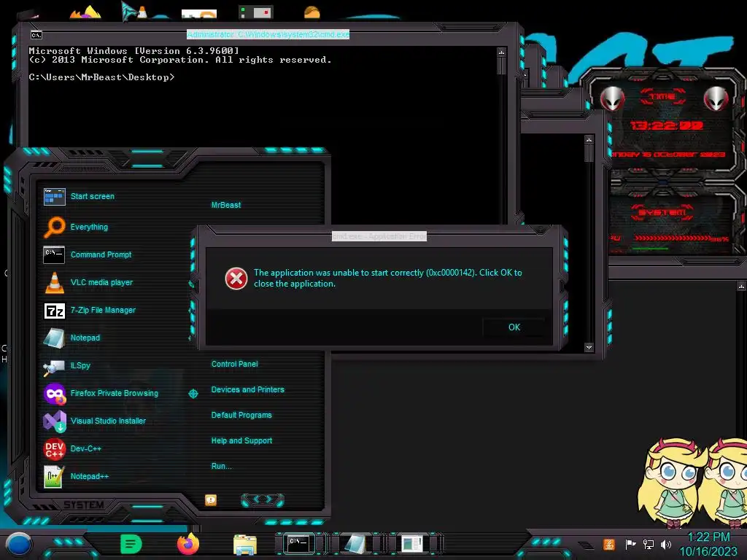Open Devices and Printers

point(248,389)
